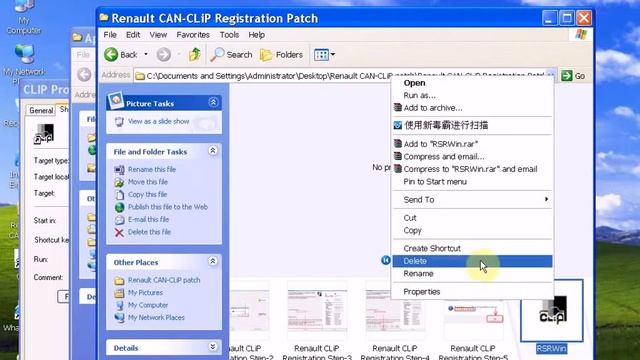640x360 pixels.
Task: Choose Compress to "RSRWin.rar" and email
Action: tap(472, 169)
